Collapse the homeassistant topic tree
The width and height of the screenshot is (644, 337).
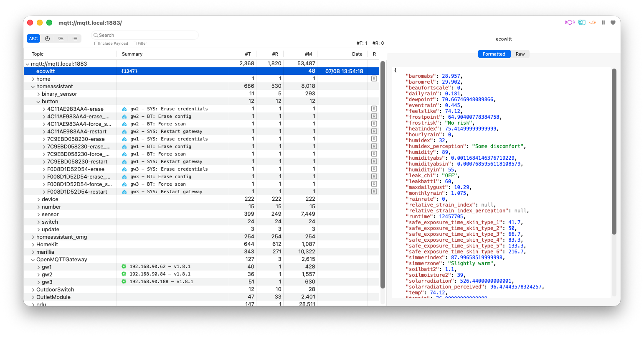[x=33, y=87]
